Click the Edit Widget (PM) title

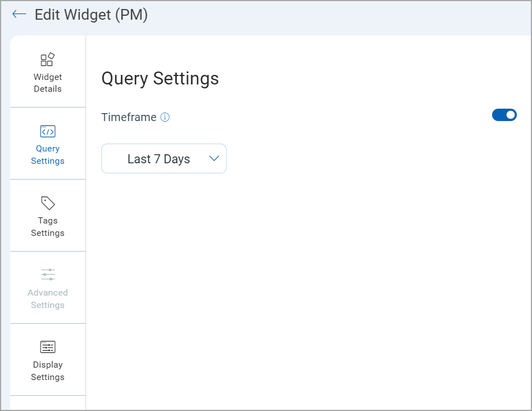tap(91, 15)
